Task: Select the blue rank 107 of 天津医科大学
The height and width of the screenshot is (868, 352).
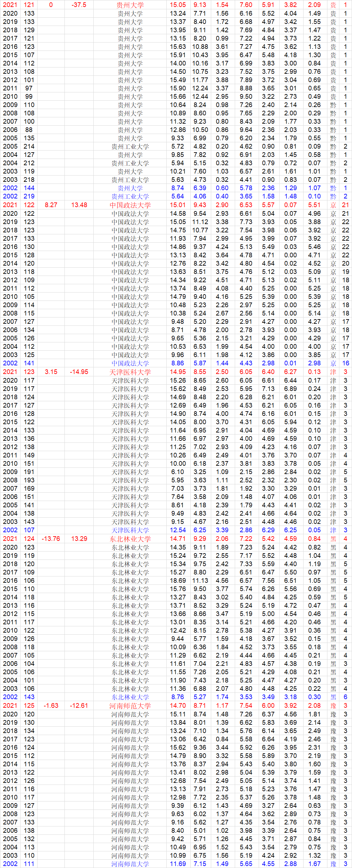Action: (x=29, y=530)
